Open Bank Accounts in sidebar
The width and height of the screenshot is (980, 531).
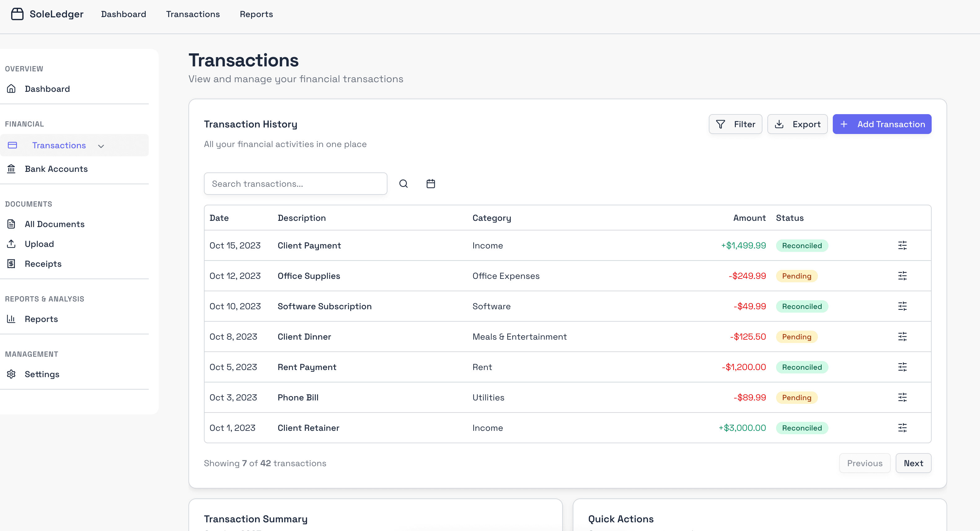click(56, 169)
